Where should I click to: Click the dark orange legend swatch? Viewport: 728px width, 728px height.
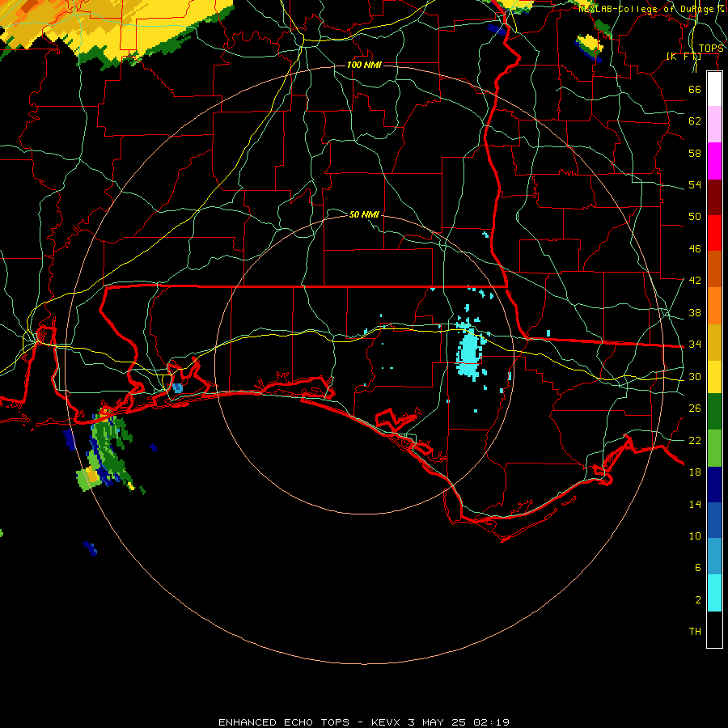click(x=714, y=269)
